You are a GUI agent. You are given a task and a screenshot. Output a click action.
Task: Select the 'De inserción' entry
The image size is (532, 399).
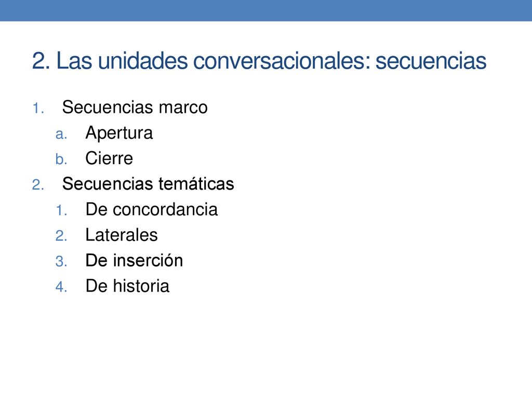134,261
